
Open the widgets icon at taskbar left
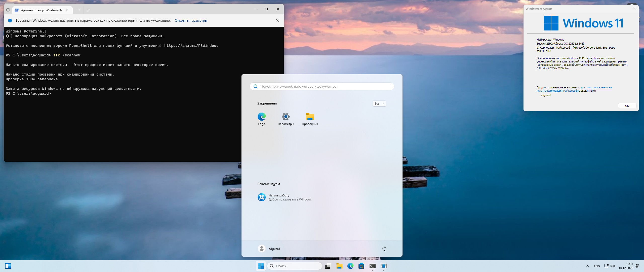coord(8,266)
